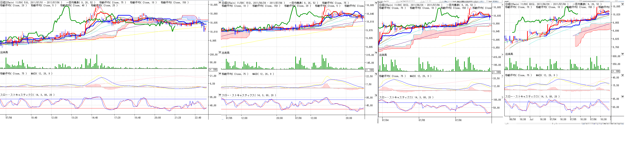Click 一目均衡表(9, 26, 52) label in 5-minute chart
644x162 pixels.
coord(80,3)
